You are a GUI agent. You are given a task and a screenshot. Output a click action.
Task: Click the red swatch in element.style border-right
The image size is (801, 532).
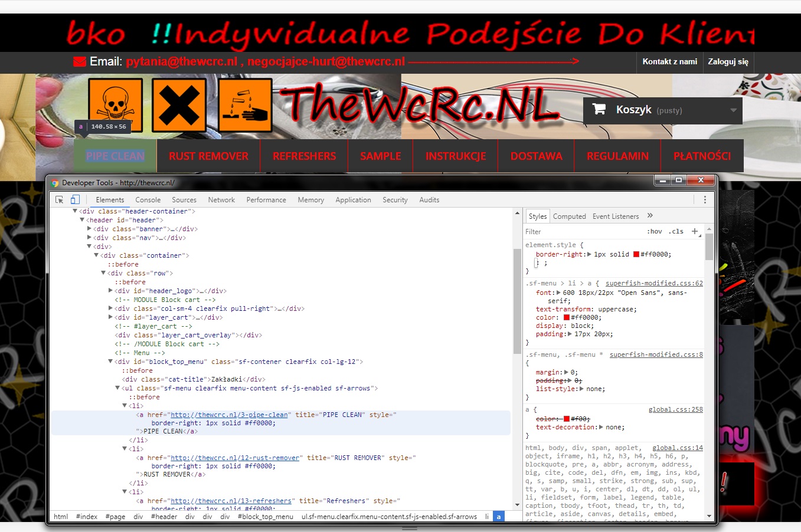tap(636, 255)
